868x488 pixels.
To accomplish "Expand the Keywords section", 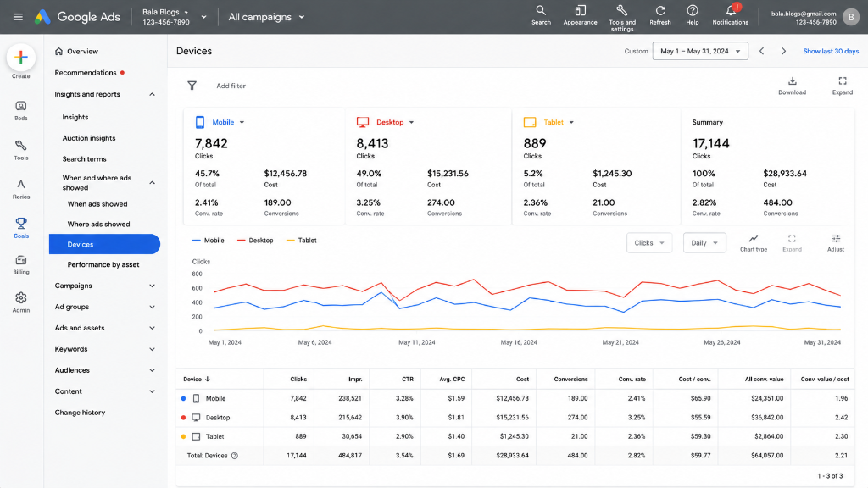I will pos(153,349).
